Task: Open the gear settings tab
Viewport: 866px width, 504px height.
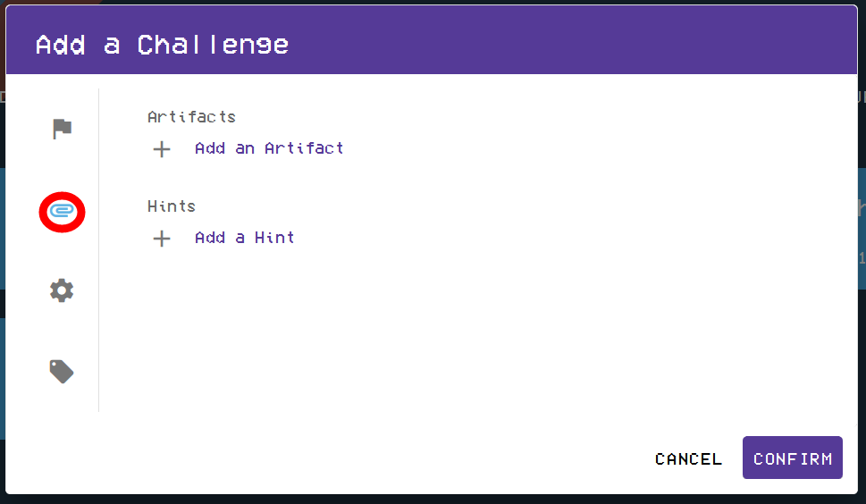Action: [x=61, y=290]
